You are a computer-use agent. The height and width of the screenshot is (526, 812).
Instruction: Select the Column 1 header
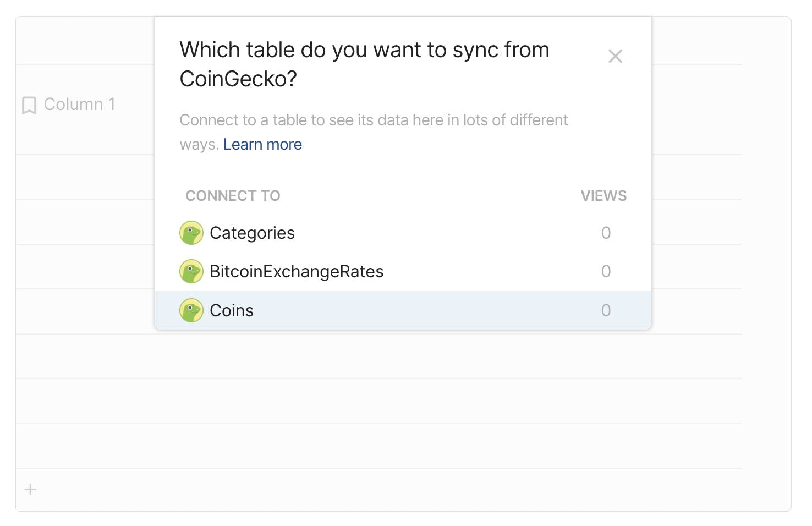pyautogui.click(x=79, y=104)
